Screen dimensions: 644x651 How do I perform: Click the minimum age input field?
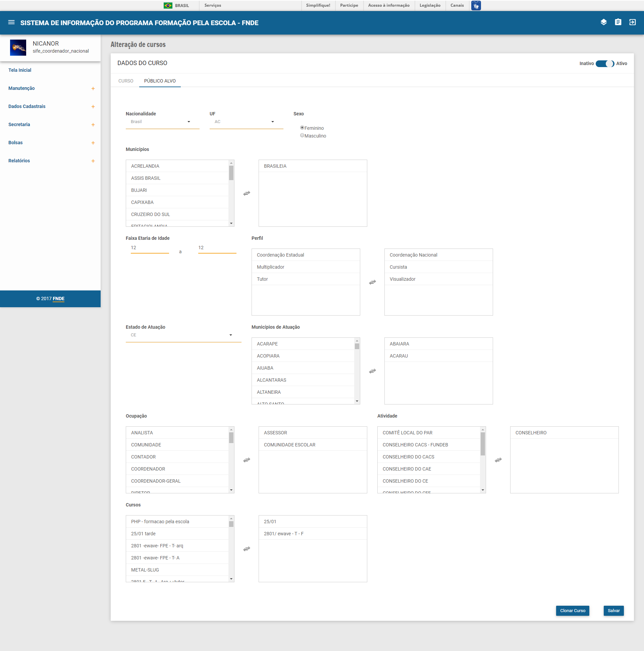point(150,248)
